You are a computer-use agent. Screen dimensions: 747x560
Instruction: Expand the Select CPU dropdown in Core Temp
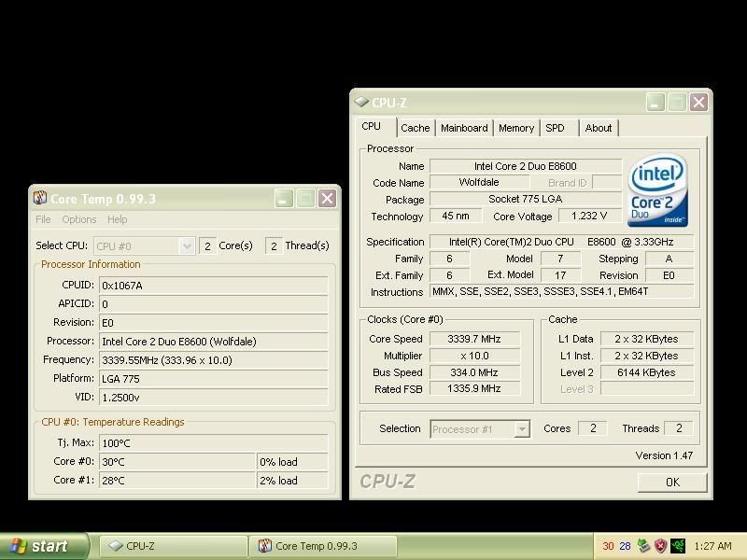click(187, 245)
